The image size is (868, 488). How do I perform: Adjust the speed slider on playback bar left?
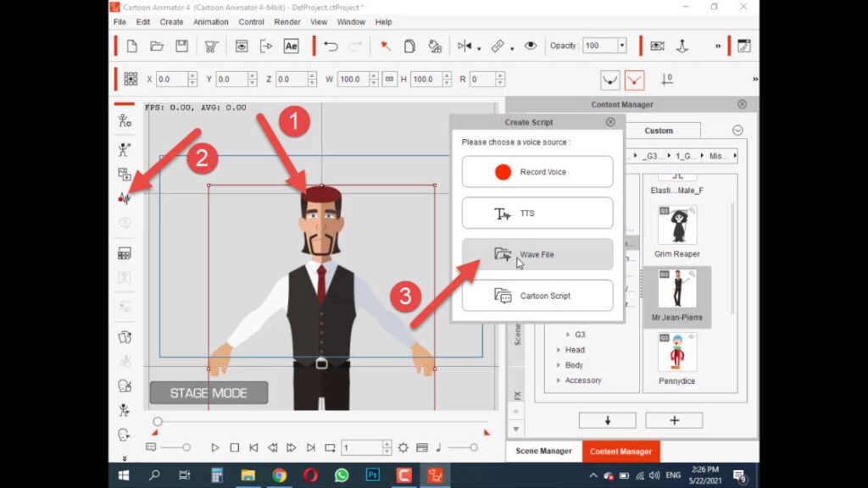tap(186, 447)
